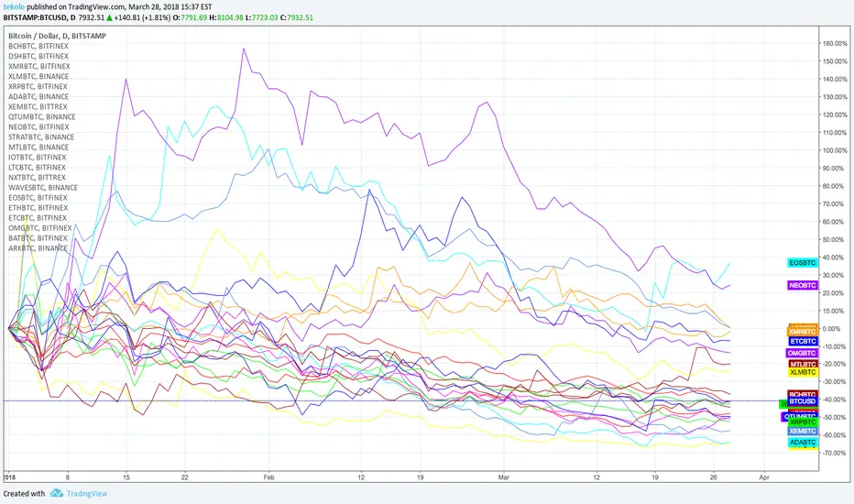
Task: Open the tekolo author profile link
Action: coord(14,7)
